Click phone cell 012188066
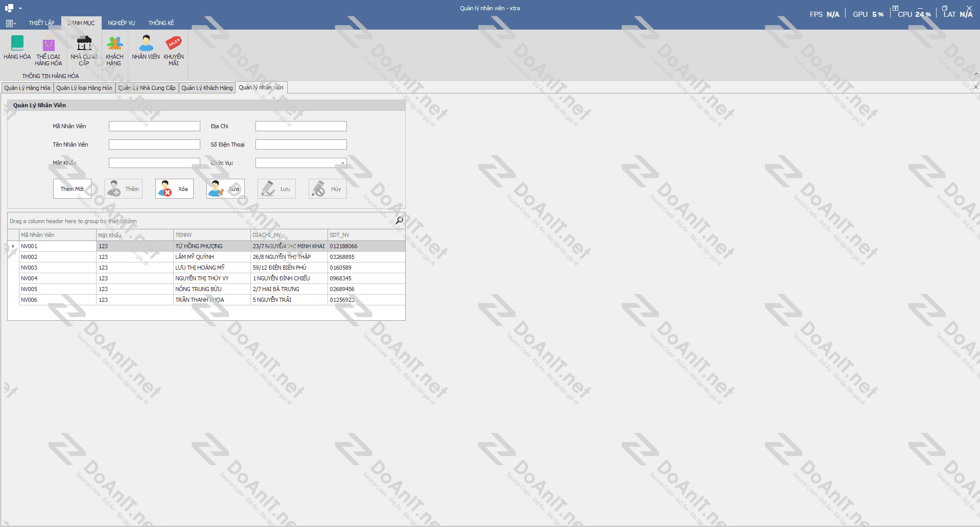 [366, 246]
